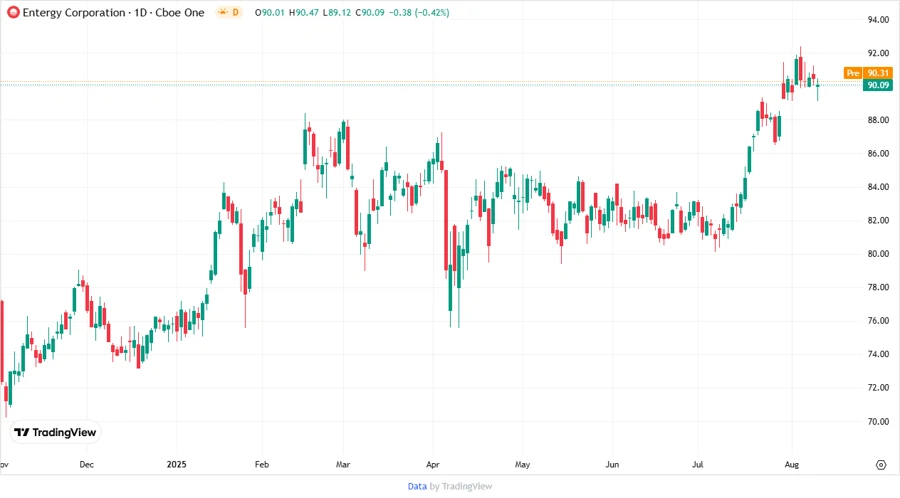Screen dimensions: 900x498
Task: Click the May time axis label
Action: (522, 464)
